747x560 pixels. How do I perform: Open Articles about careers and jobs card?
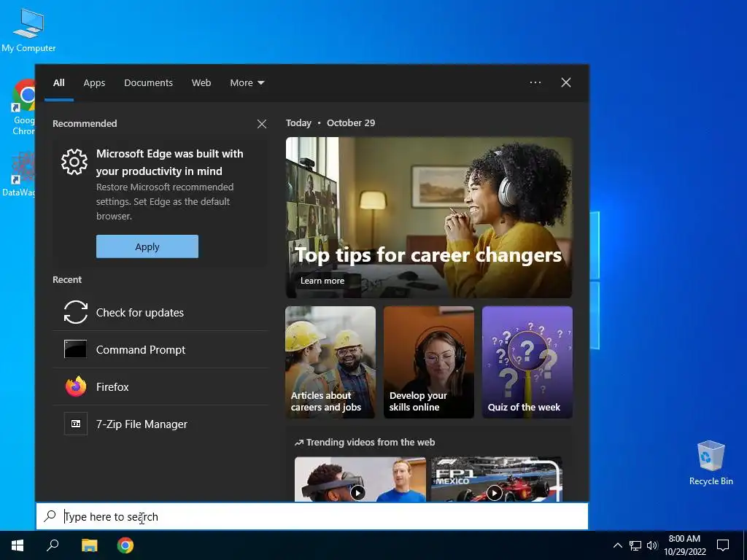pos(330,362)
